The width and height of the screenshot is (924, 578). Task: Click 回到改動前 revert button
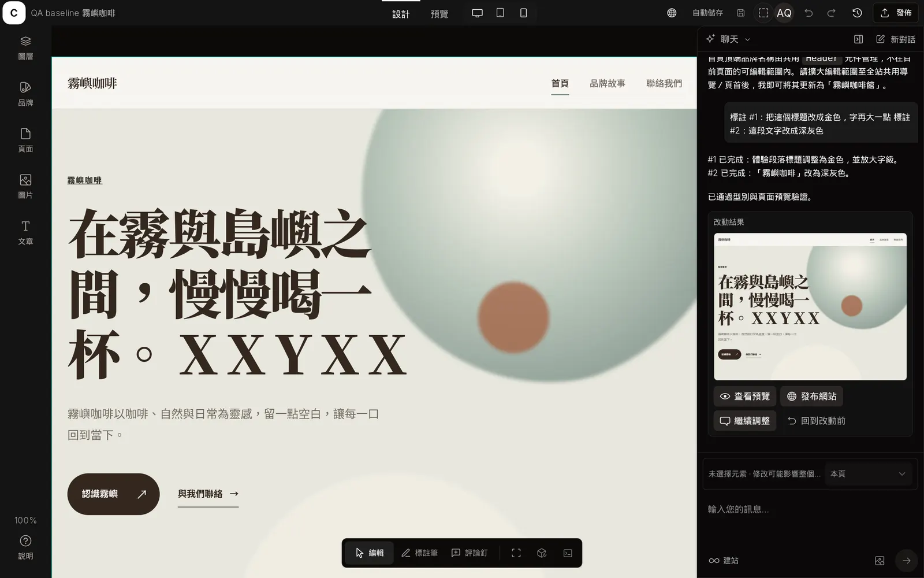[816, 421]
